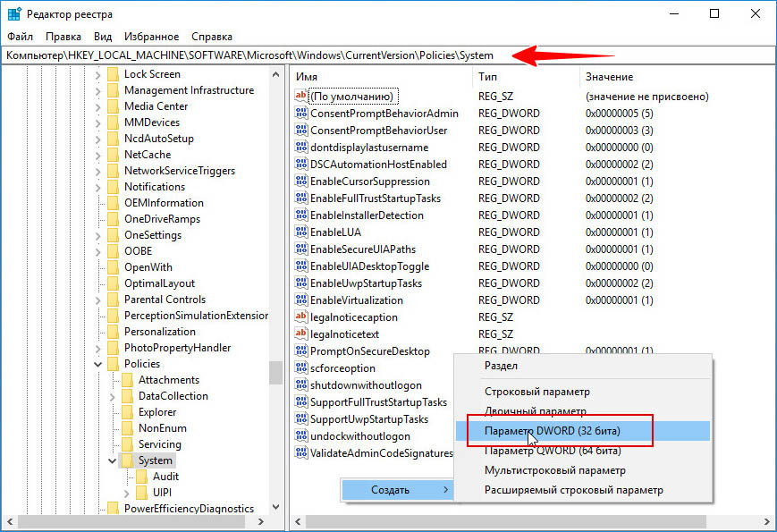Image resolution: width=777 pixels, height=532 pixels.
Task: Click the Имя column header
Action: [x=382, y=77]
